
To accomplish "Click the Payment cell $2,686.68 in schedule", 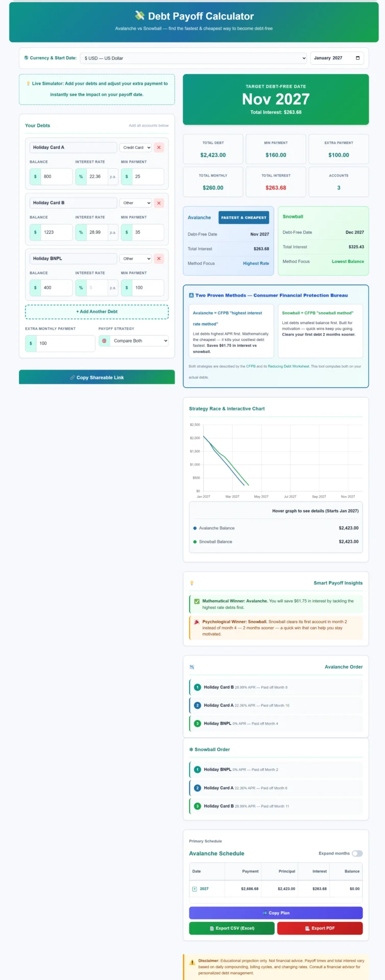I will [250, 889].
